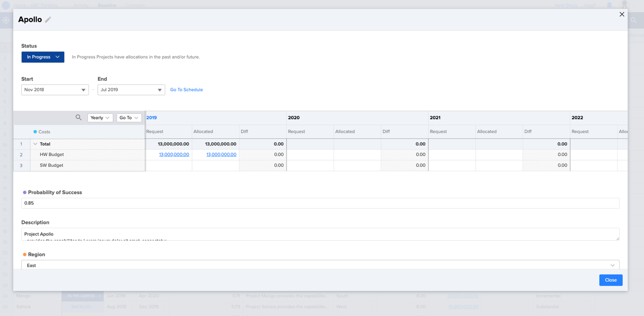Click the pencil icon to rename Apollo

click(x=48, y=20)
